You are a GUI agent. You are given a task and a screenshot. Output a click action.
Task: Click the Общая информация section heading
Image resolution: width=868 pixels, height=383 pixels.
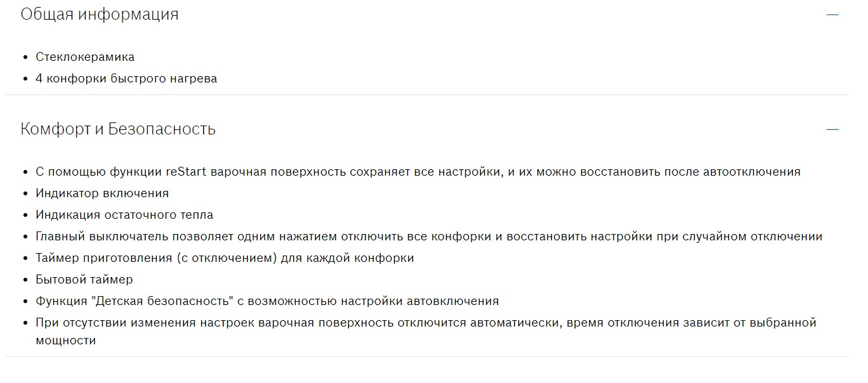coord(100,15)
